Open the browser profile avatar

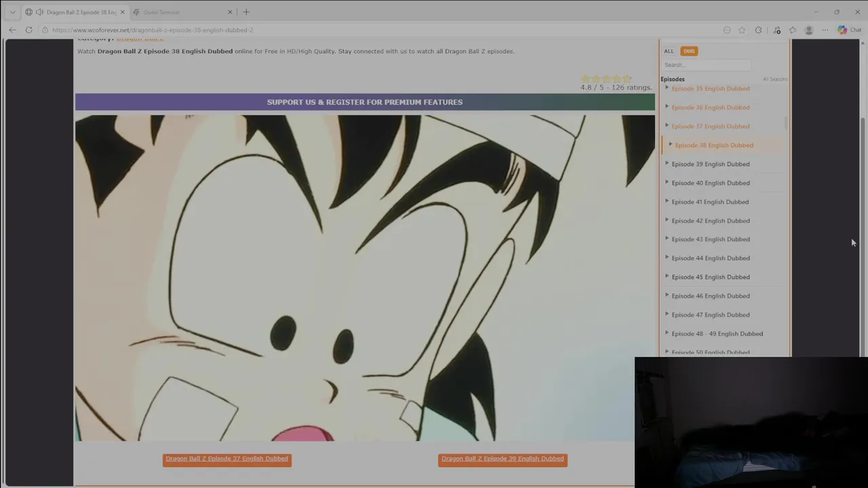pos(808,30)
